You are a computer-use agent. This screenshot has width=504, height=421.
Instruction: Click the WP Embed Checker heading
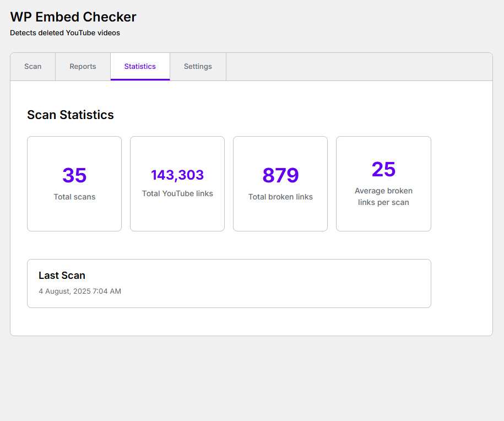73,17
